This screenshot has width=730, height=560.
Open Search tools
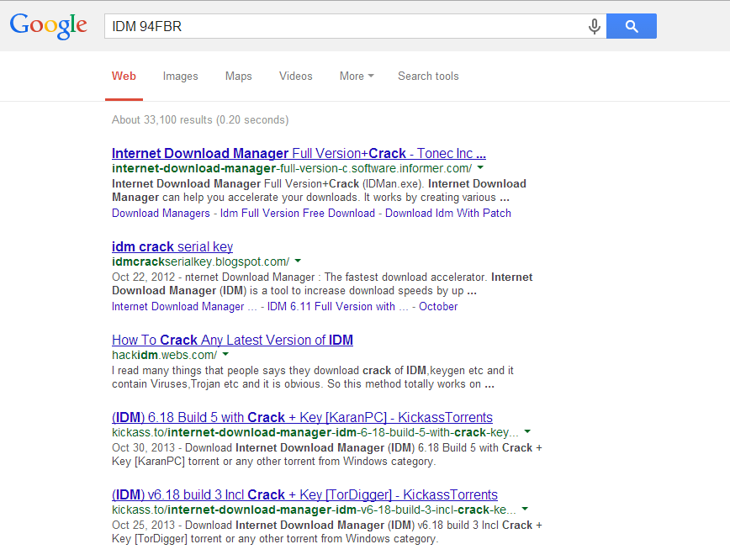[x=428, y=76]
